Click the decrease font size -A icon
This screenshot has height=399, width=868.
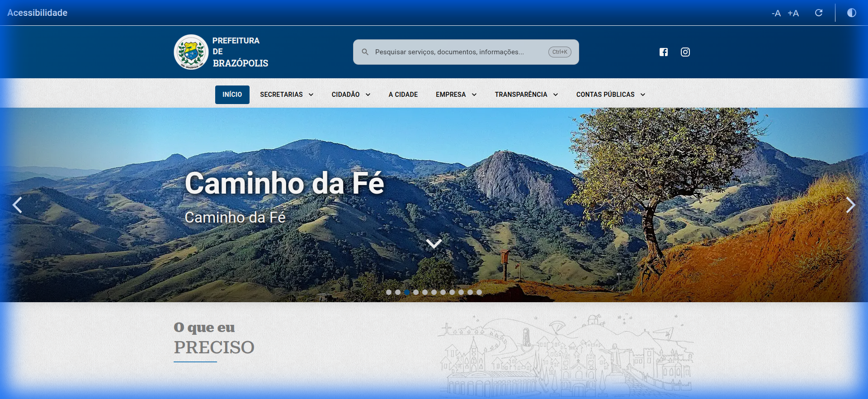776,13
